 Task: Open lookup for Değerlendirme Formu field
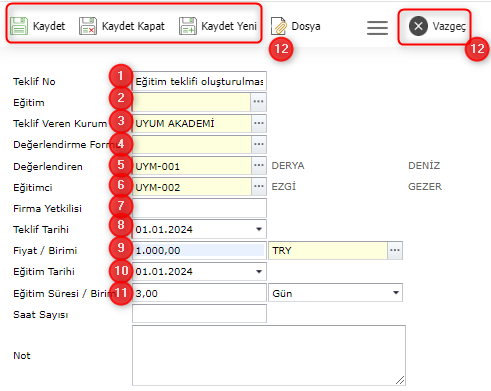click(259, 144)
